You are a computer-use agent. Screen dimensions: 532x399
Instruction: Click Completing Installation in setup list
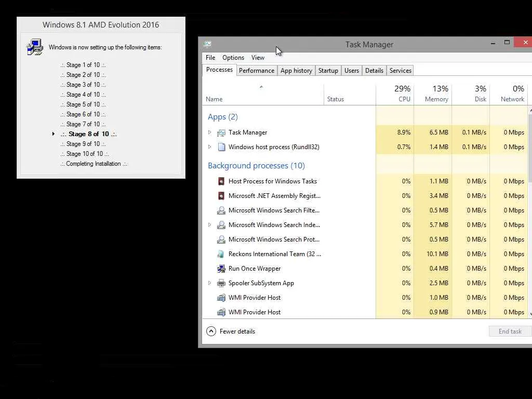(x=94, y=164)
